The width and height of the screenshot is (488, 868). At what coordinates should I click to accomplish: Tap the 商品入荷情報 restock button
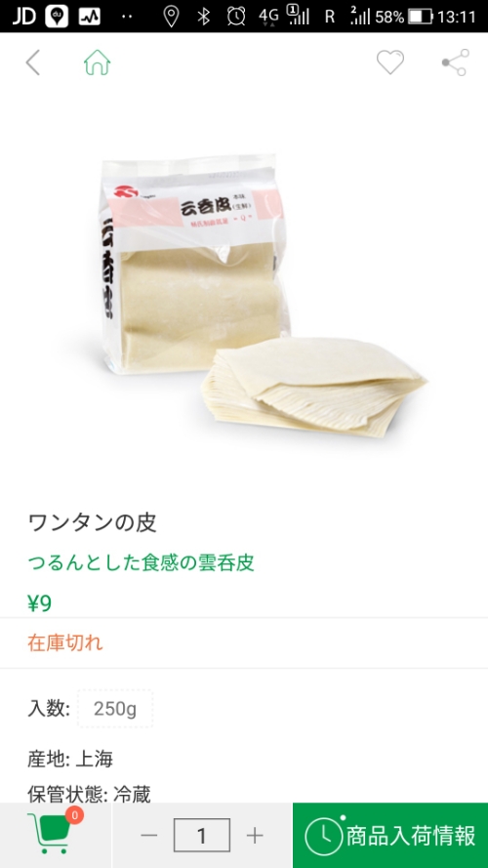[x=390, y=836]
